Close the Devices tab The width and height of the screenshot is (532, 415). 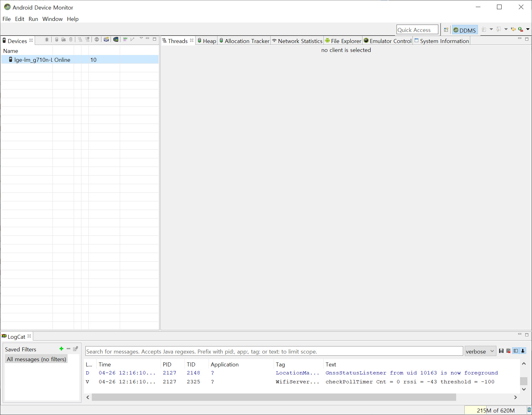31,40
